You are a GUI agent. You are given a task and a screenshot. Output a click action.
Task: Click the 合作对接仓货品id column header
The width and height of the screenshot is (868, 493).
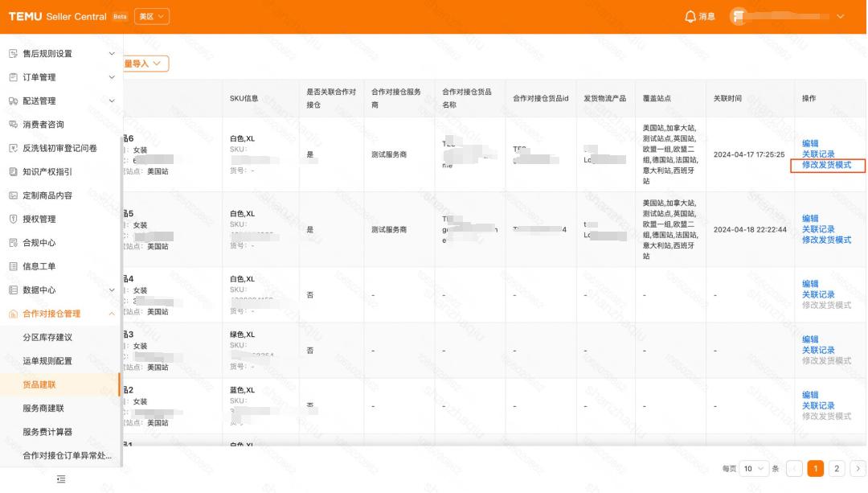point(540,98)
